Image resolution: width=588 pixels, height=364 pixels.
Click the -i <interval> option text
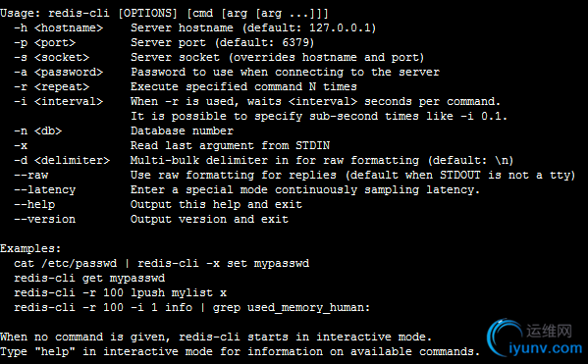tap(59, 102)
